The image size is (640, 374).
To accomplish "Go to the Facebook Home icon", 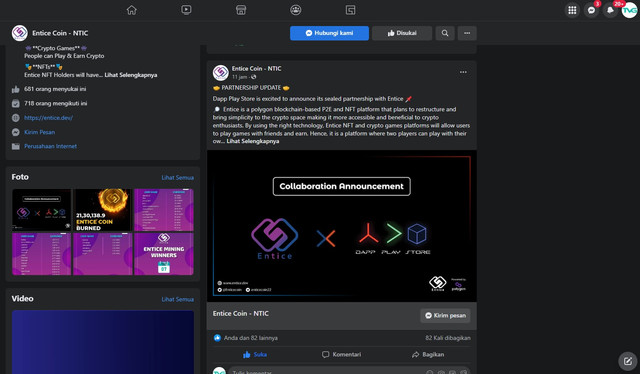I will pyautogui.click(x=131, y=10).
